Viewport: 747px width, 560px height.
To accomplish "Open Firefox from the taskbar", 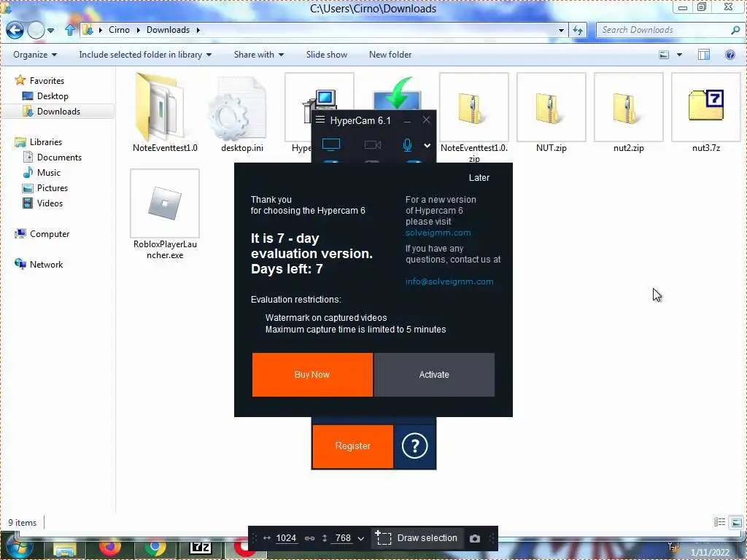I will point(111,548).
